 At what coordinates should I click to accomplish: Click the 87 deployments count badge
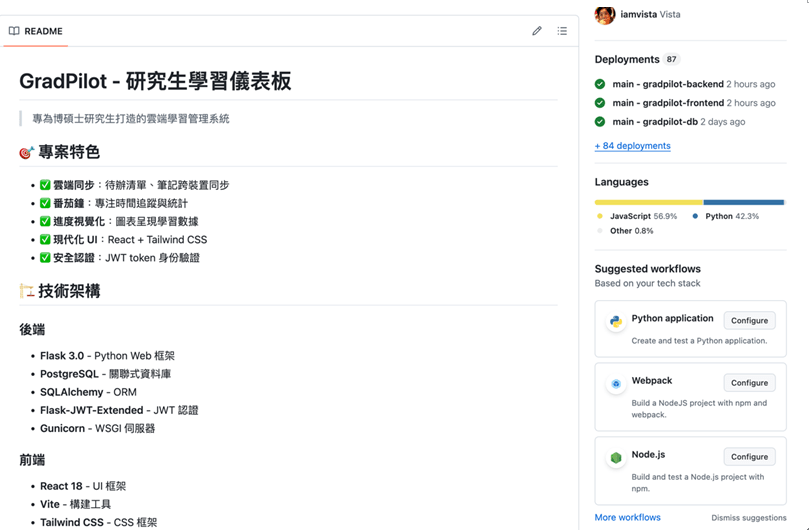(671, 59)
